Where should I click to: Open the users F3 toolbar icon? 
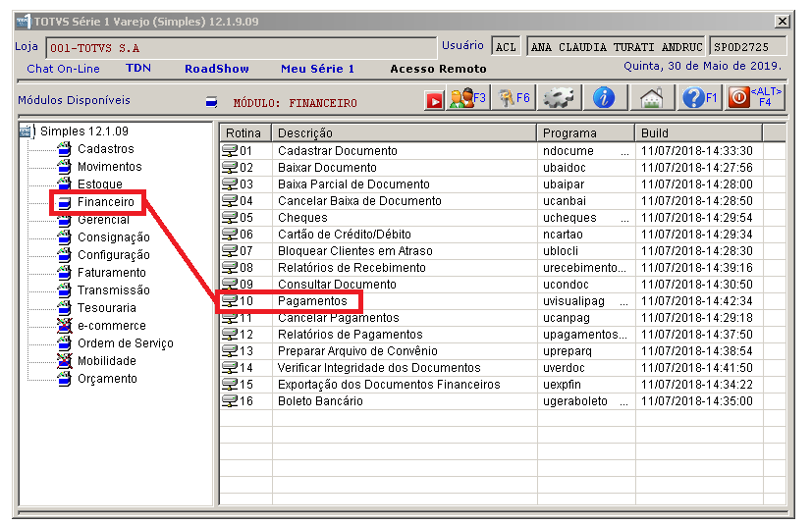(467, 98)
